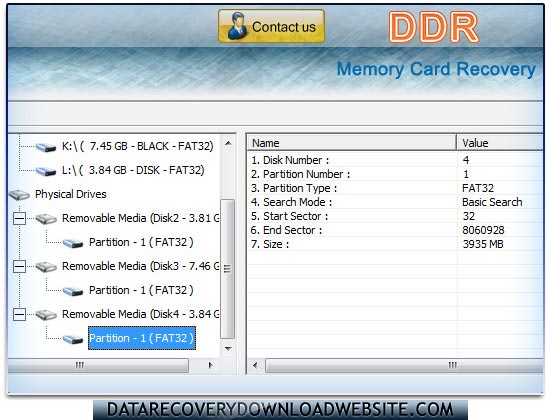
Task: Collapse the Disk2 Removable Media node
Action: coord(19,219)
